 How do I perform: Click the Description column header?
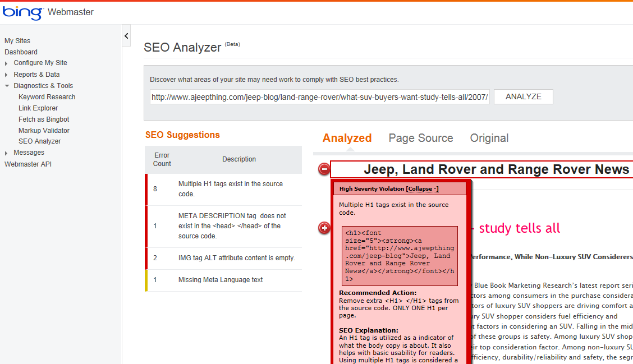tap(239, 159)
